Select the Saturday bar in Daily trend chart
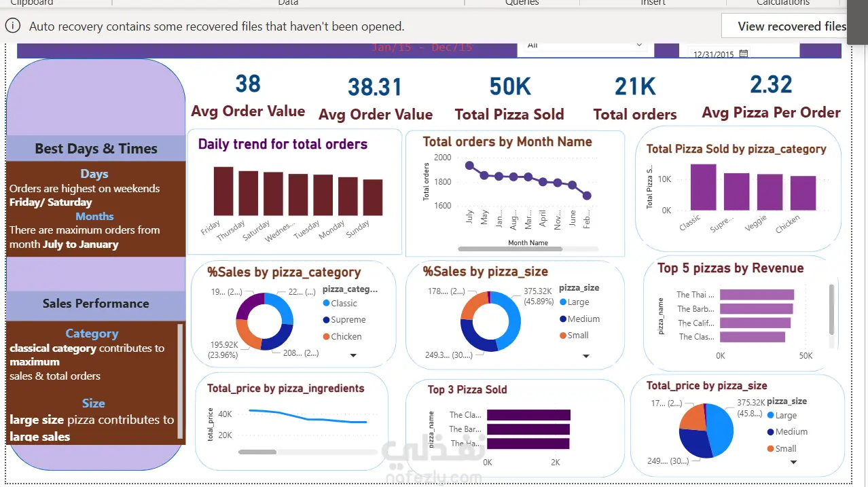 pyautogui.click(x=273, y=194)
